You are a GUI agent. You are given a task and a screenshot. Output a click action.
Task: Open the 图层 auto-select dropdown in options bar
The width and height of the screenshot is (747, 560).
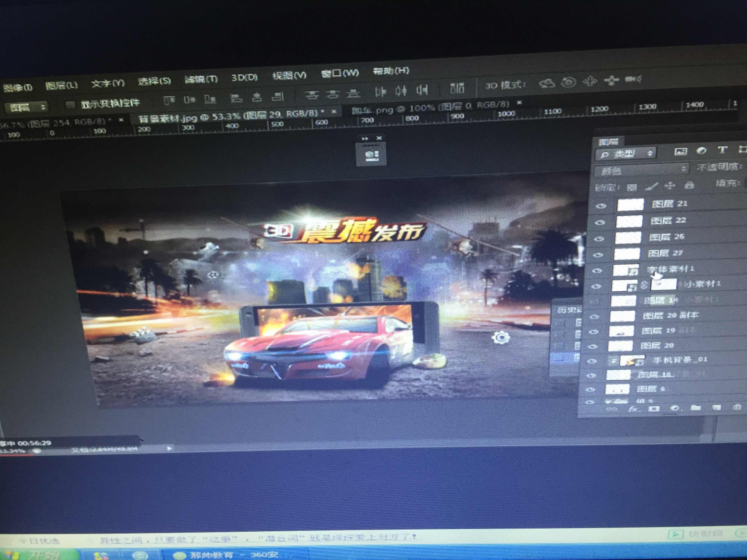point(26,107)
